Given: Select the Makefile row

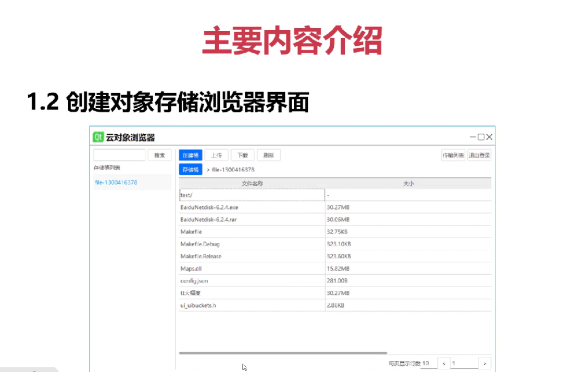Looking at the screenshot, I should 335,232.
